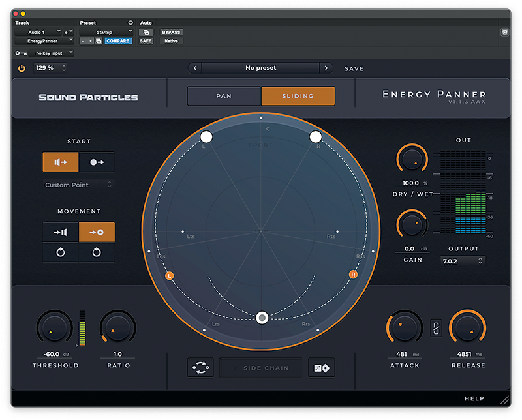The image size is (522, 420).
Task: Click the minus preset button
Action: [x=83, y=41]
